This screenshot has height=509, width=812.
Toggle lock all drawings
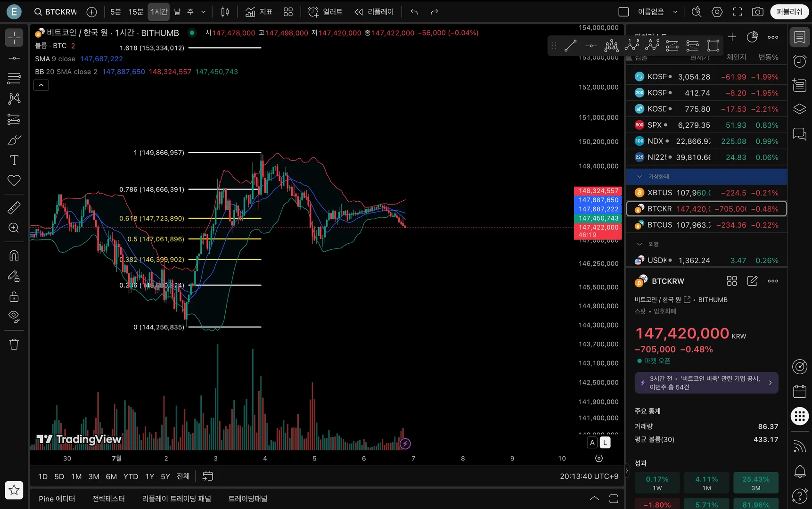click(14, 296)
